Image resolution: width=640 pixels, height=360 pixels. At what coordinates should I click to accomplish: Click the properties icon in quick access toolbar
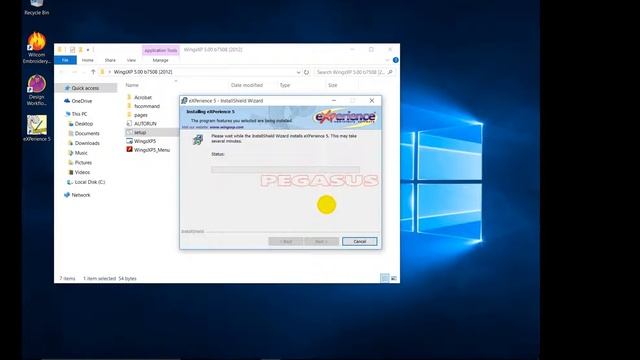click(72, 50)
